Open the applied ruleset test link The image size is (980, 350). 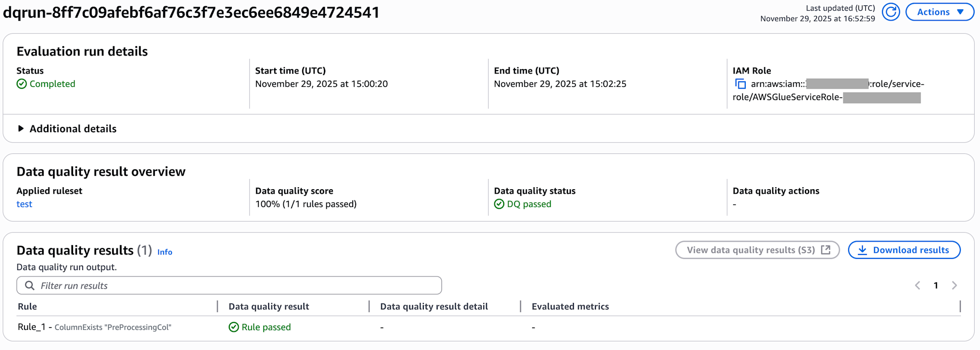pyautogui.click(x=24, y=204)
